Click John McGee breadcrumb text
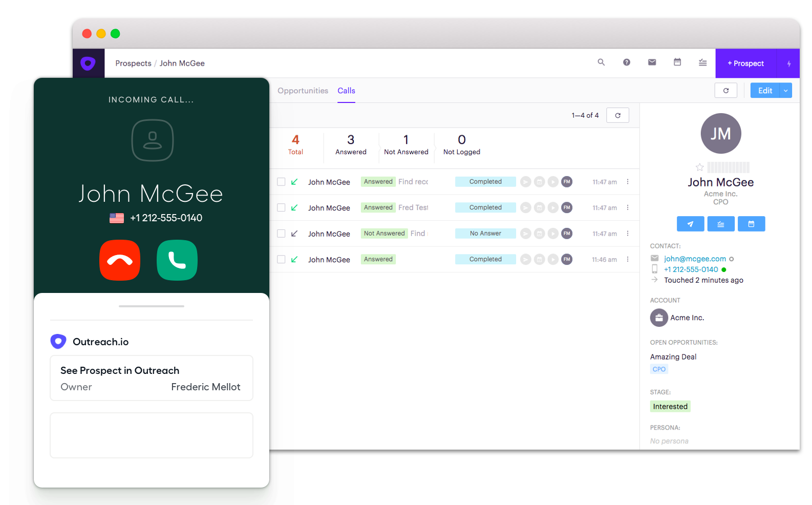The image size is (812, 505). click(182, 64)
